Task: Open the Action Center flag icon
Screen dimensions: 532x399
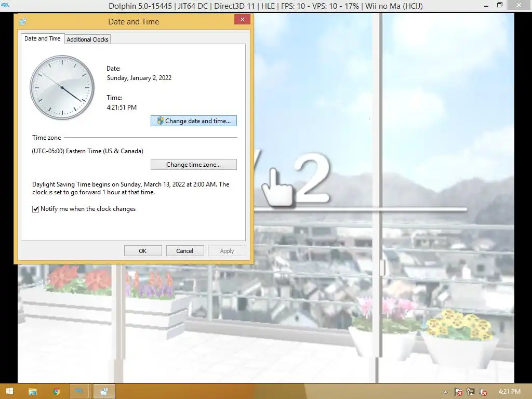Action: (x=458, y=392)
